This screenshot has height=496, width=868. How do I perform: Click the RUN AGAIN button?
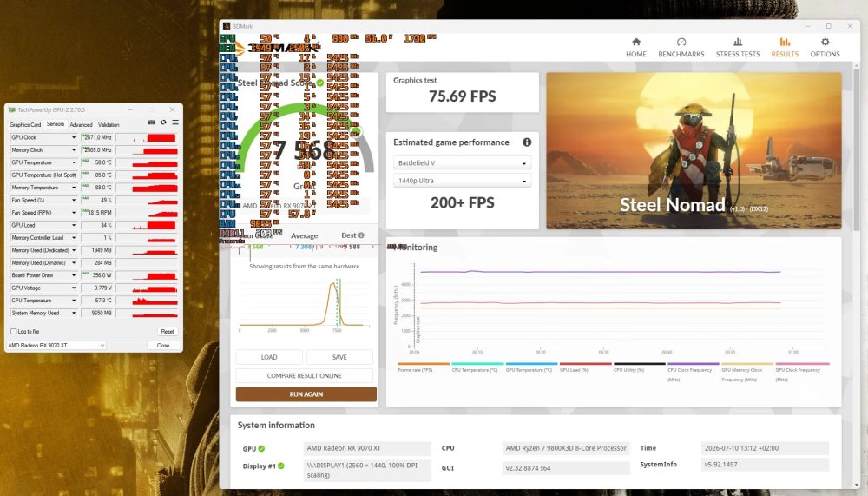point(306,394)
